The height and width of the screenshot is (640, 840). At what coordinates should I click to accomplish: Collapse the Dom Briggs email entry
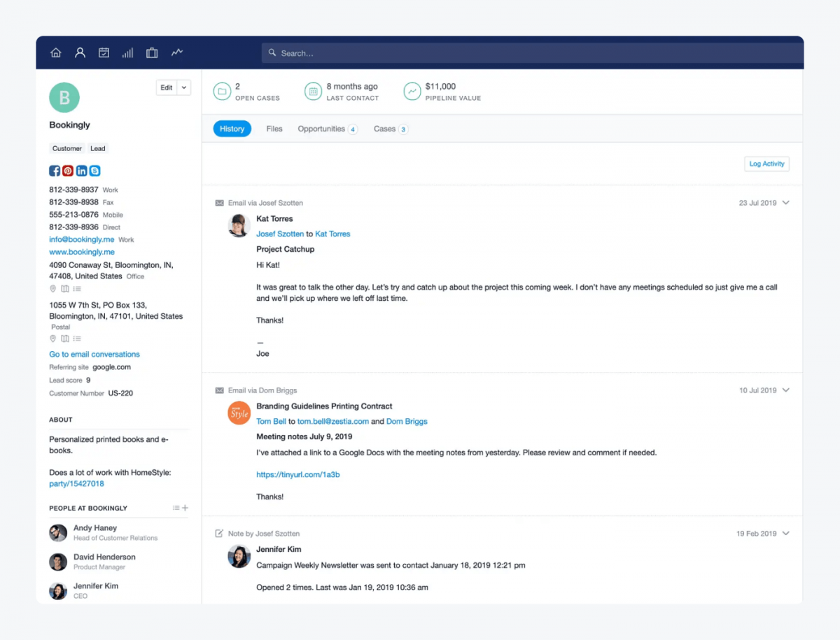[x=785, y=390]
